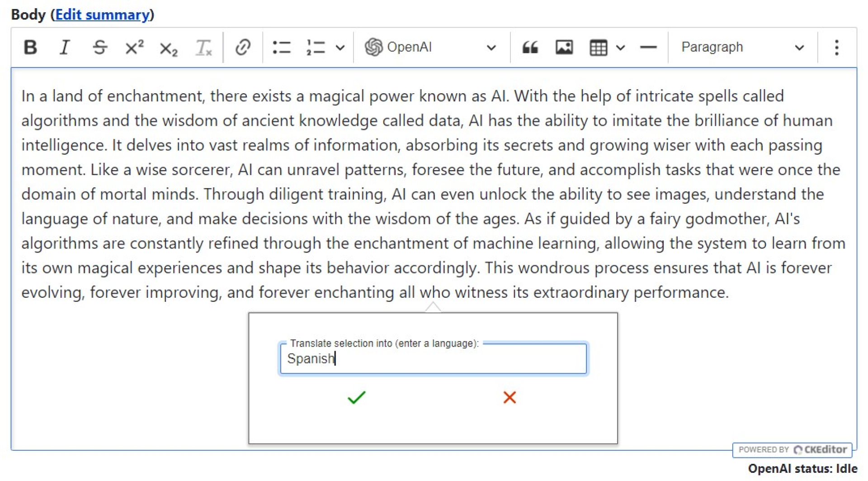Apply strikethrough formatting

coord(99,47)
